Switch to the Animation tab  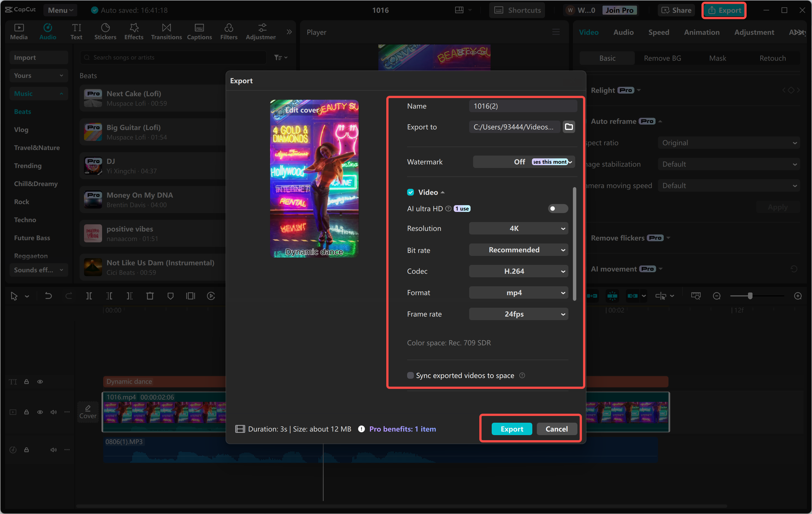coord(701,32)
